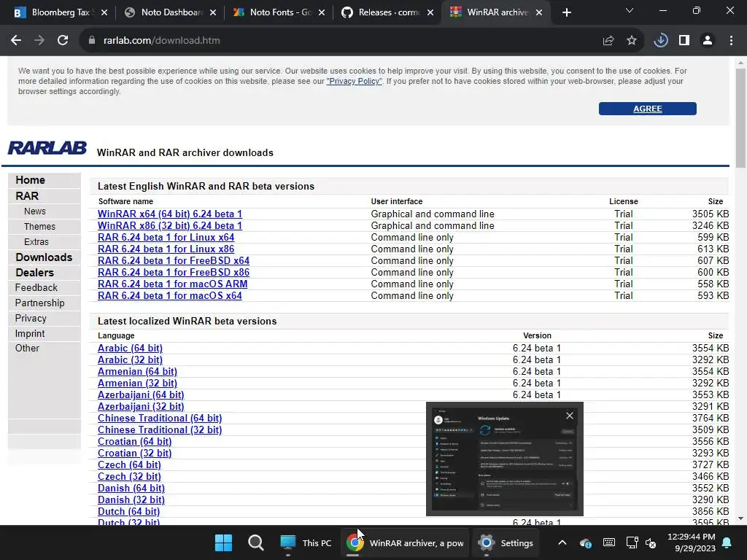Open Feedback in sidebar
Viewport: 747px width, 560px height.
point(36,287)
